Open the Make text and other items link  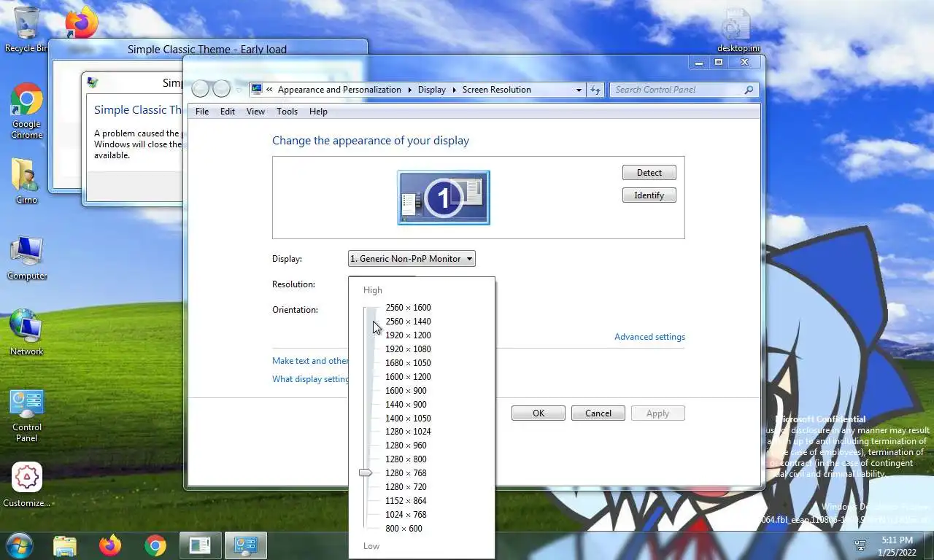(x=310, y=361)
